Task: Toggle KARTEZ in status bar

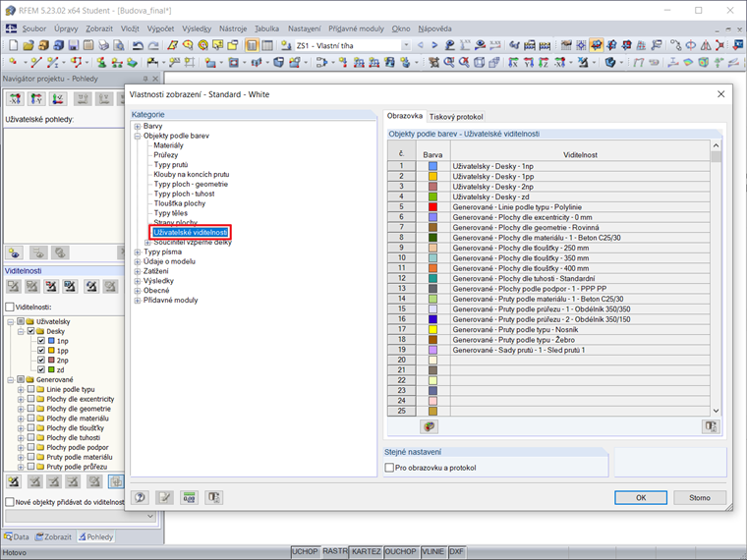Action: pyautogui.click(x=366, y=551)
